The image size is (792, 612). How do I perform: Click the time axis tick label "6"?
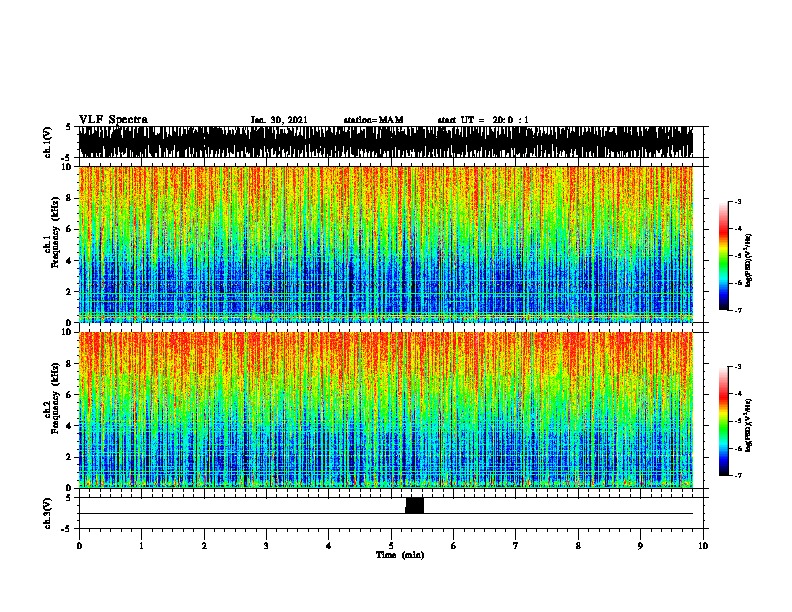click(x=454, y=546)
